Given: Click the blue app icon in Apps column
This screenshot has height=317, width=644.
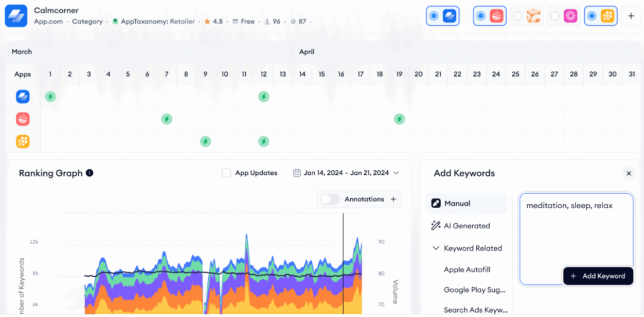Looking at the screenshot, I should coord(22,96).
